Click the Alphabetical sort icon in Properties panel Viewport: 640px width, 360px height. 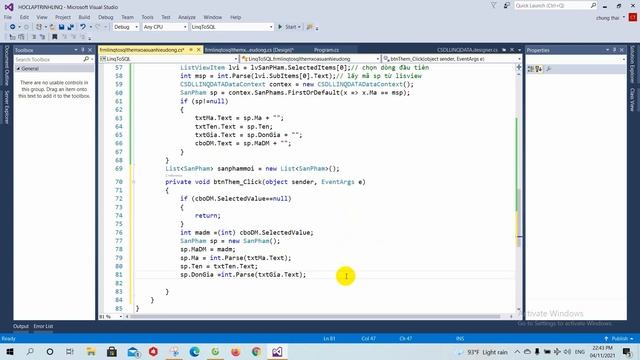coord(539,69)
